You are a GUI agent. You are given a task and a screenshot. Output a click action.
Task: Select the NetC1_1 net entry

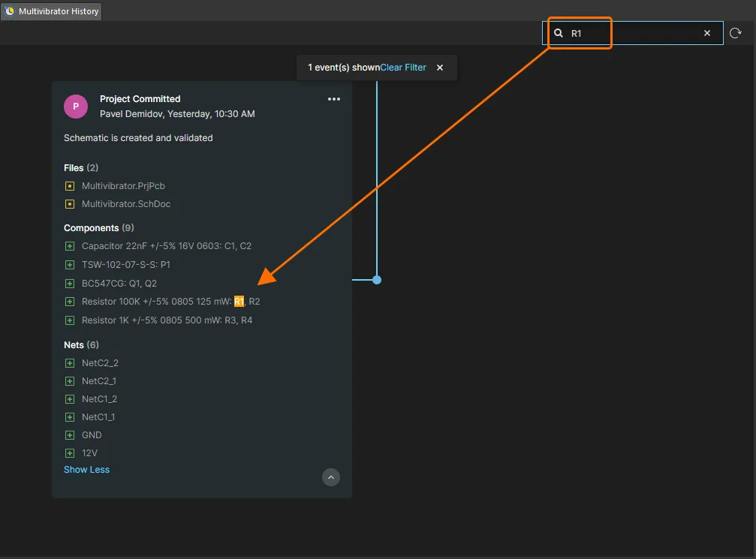click(x=98, y=417)
